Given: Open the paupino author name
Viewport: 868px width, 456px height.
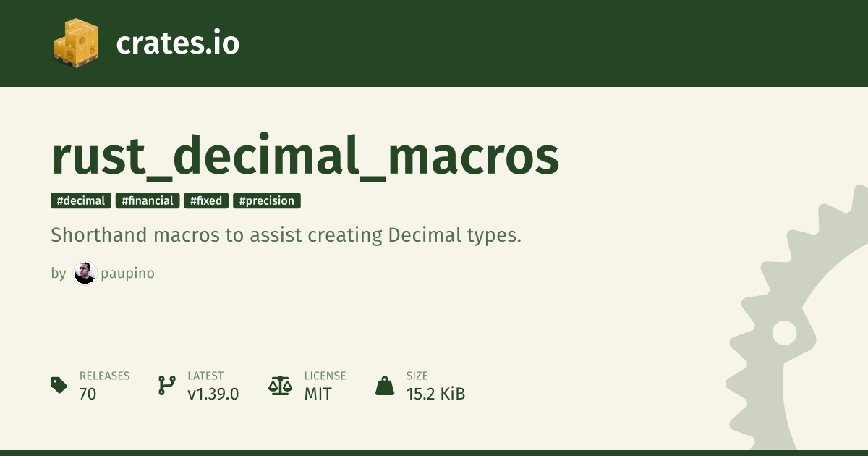Looking at the screenshot, I should coord(129,274).
